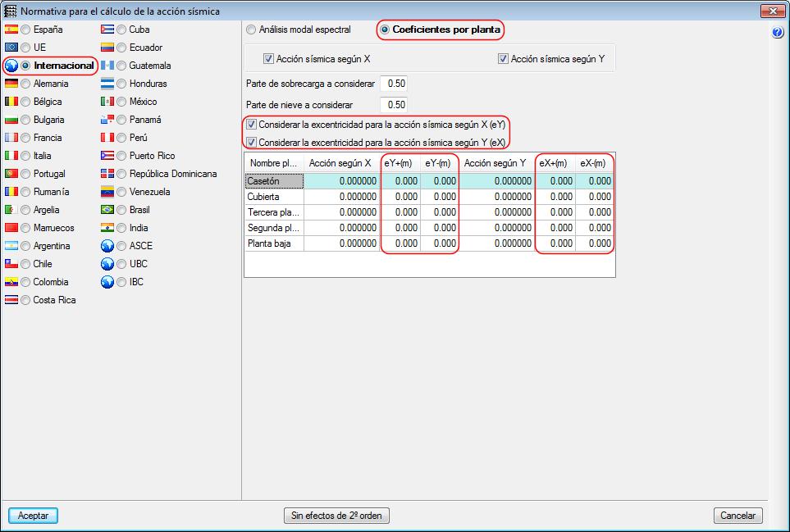Click the Guatemala flag icon
Viewport: 790px width, 532px height.
tap(107, 66)
